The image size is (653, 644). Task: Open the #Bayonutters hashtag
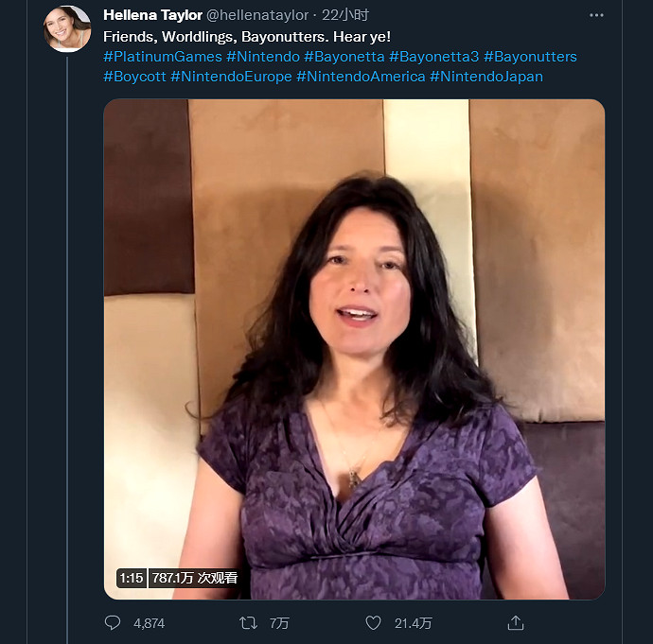pyautogui.click(x=530, y=57)
